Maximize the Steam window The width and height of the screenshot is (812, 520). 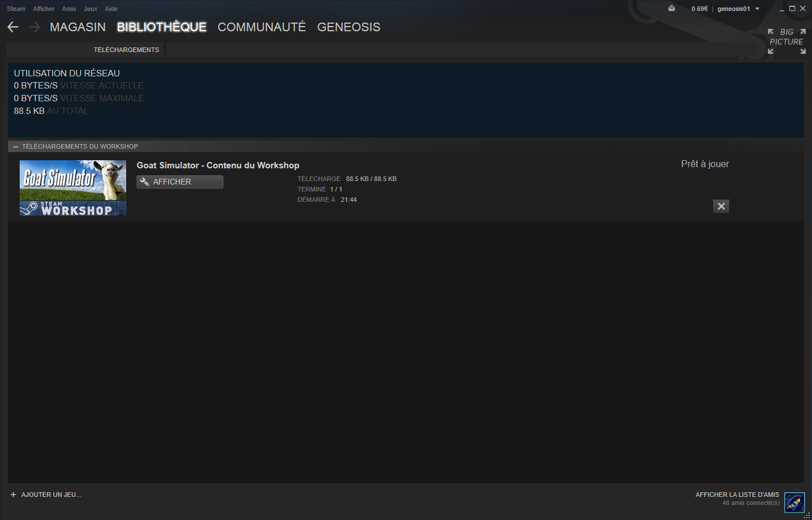(x=792, y=9)
